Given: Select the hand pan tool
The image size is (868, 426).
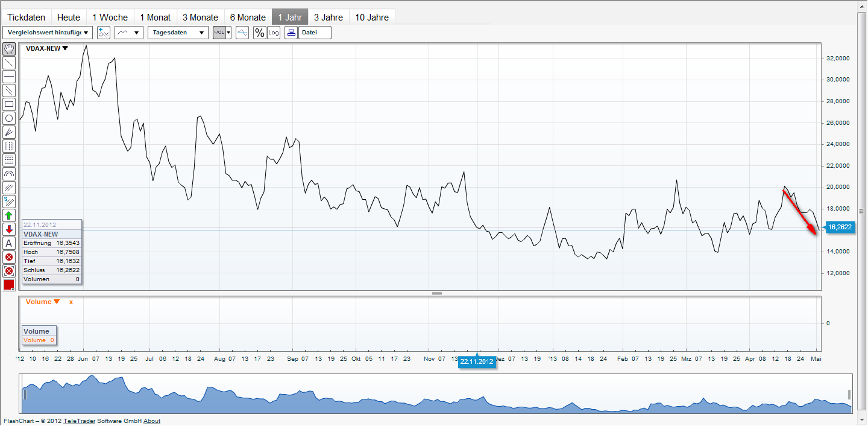Looking at the screenshot, I should [9, 49].
